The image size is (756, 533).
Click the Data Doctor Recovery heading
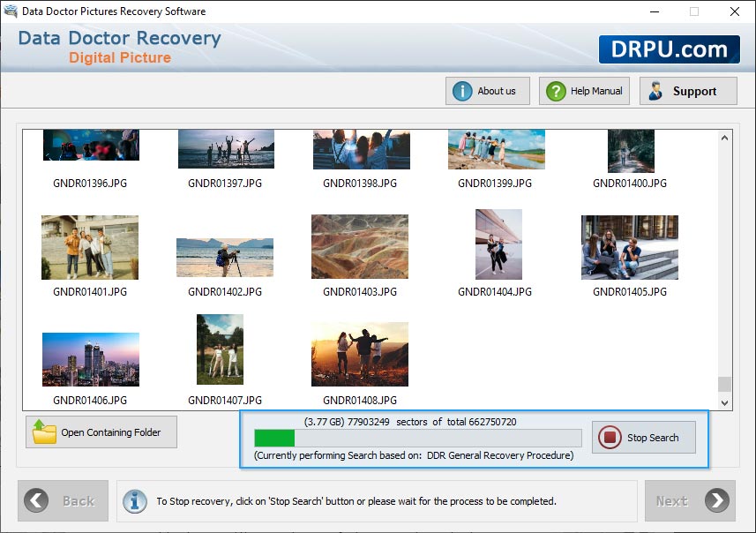pyautogui.click(x=120, y=38)
